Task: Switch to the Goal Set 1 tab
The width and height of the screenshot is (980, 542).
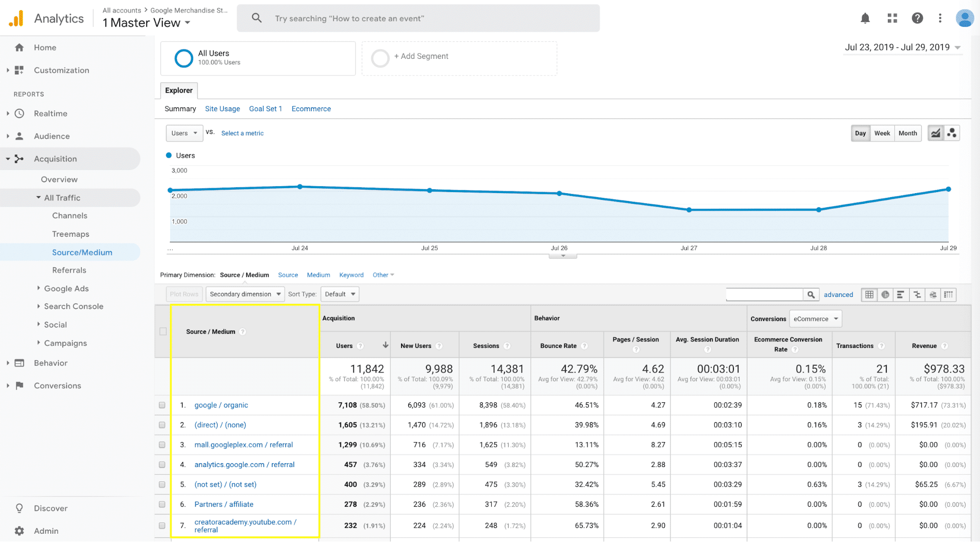Action: click(266, 109)
